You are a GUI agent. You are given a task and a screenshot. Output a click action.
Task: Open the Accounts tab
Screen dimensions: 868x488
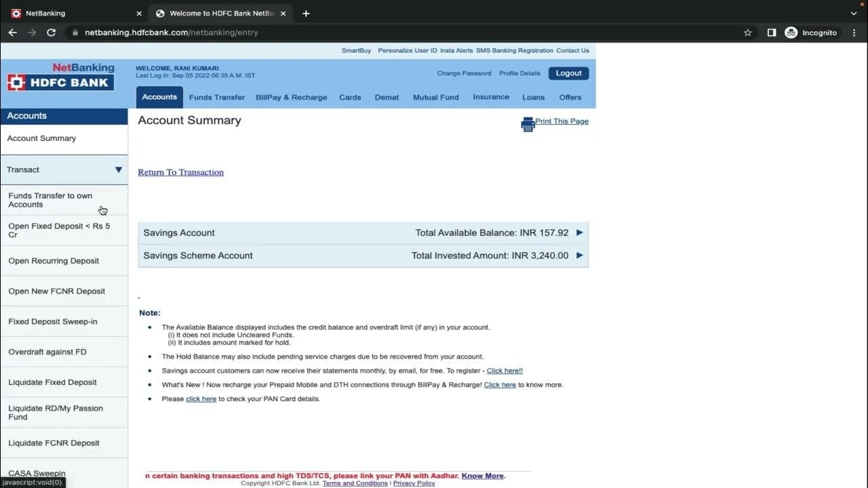(159, 97)
